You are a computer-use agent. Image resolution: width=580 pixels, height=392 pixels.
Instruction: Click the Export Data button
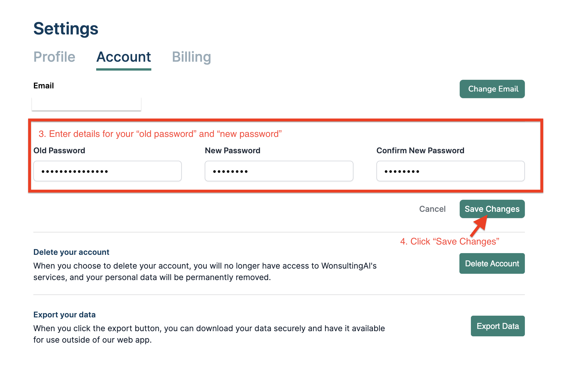tap(498, 326)
